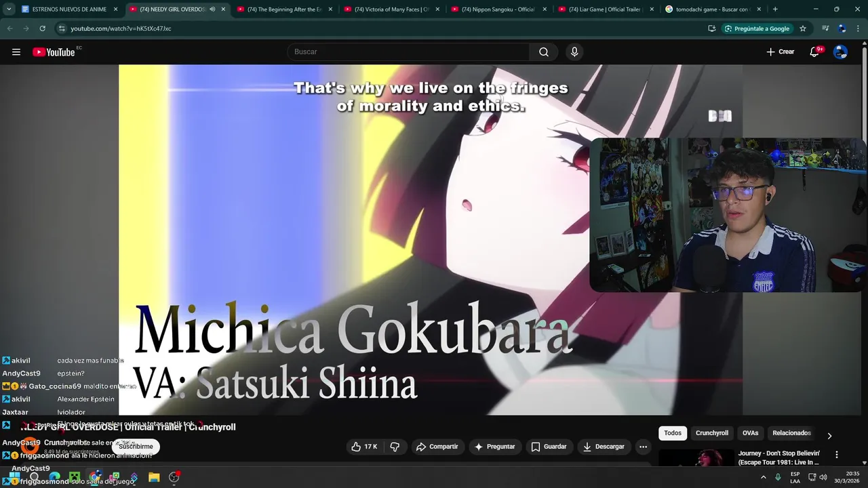Screen dimensions: 868x488
Task: Dislike the video
Action: [x=395, y=447]
